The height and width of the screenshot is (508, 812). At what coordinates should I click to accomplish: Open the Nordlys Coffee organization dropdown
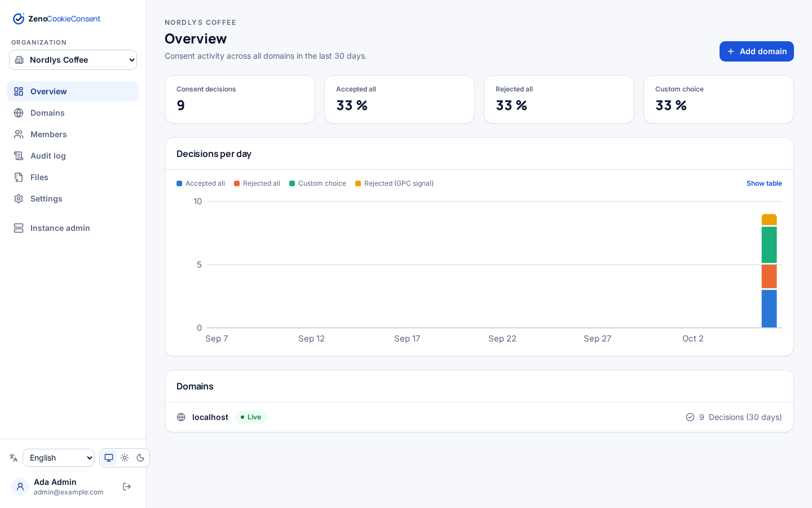click(73, 60)
